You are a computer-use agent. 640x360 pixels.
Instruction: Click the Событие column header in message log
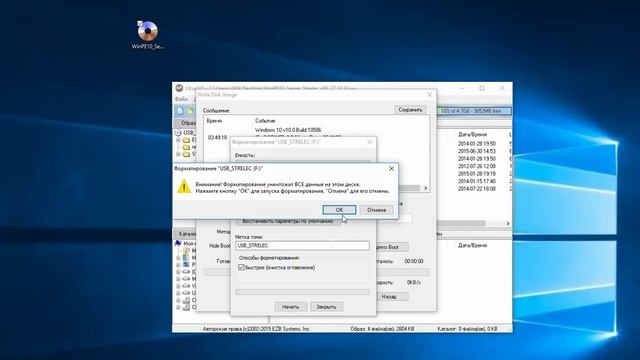pos(265,121)
